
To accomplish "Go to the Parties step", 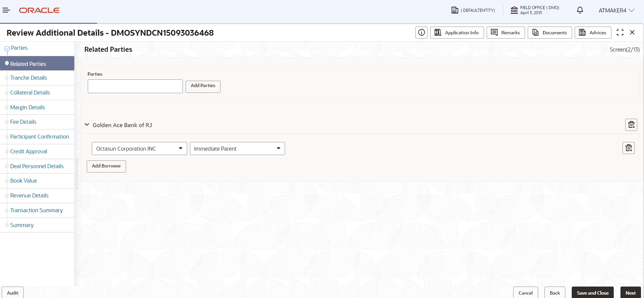I will pyautogui.click(x=19, y=48).
